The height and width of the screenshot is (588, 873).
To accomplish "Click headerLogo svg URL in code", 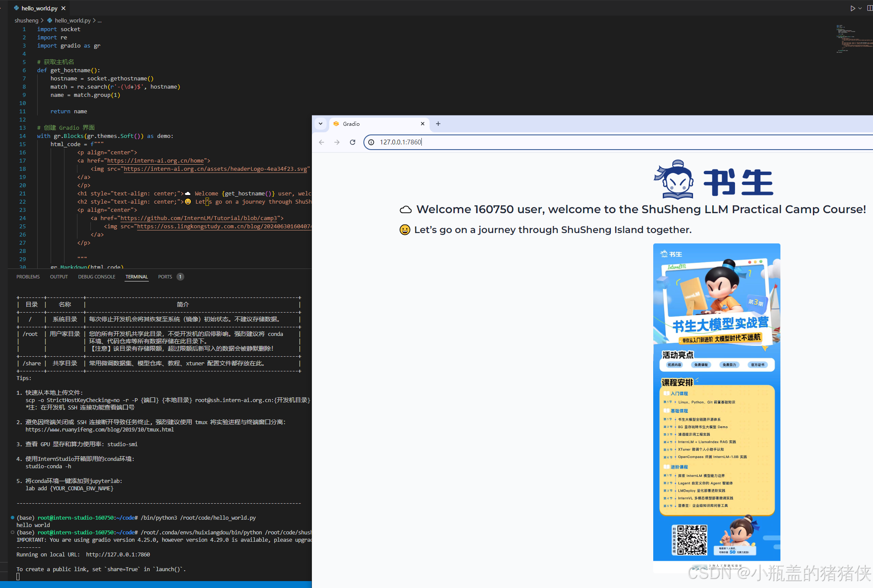I will click(x=215, y=169).
